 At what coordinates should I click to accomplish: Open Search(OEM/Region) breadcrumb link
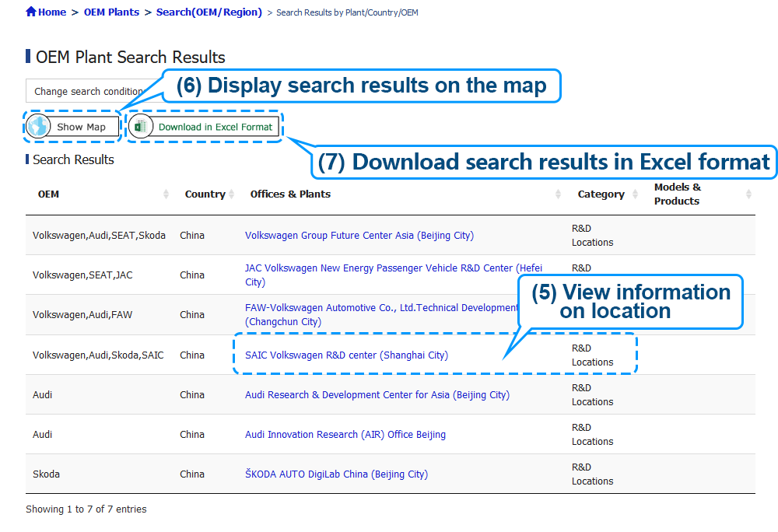pos(209,12)
